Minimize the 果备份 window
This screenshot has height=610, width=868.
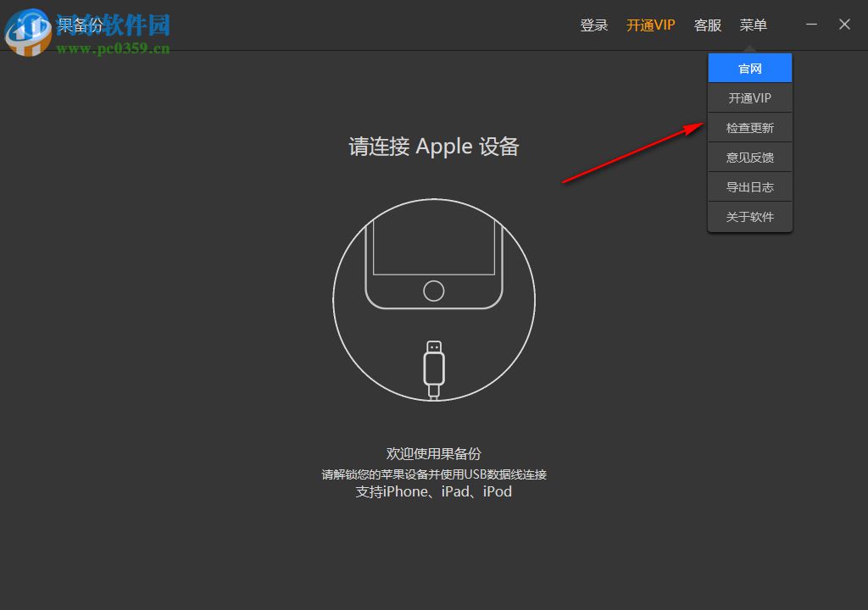811,25
